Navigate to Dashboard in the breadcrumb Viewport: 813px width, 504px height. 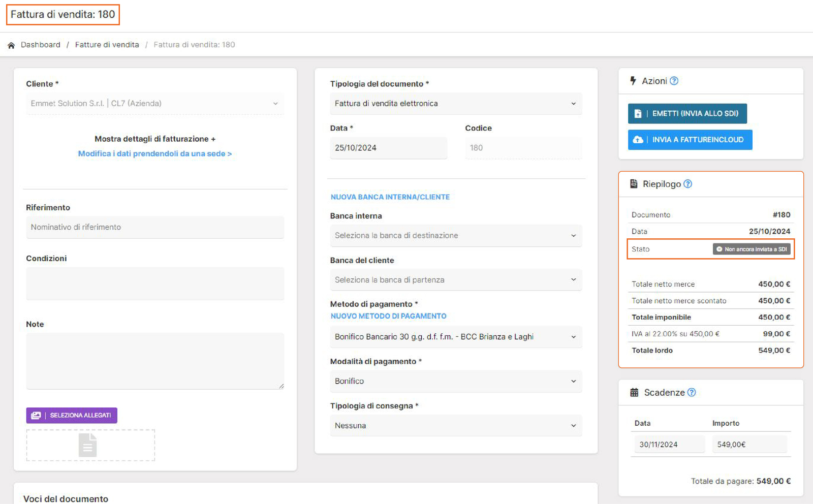(40, 45)
